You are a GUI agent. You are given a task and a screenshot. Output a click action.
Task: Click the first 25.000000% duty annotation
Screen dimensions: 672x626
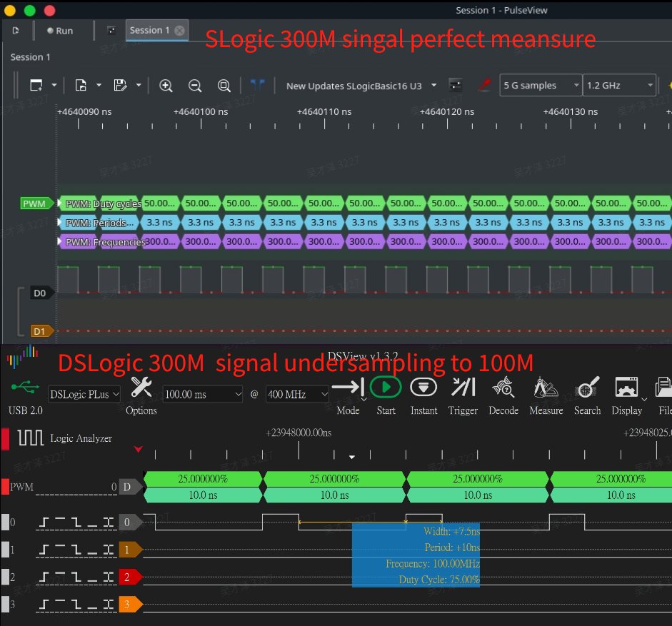coord(203,479)
